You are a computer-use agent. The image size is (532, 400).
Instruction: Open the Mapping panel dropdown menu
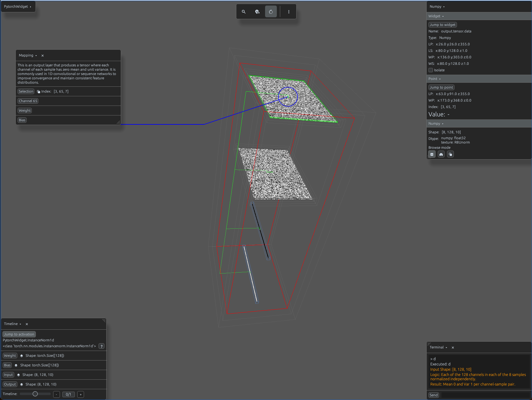pyautogui.click(x=28, y=56)
